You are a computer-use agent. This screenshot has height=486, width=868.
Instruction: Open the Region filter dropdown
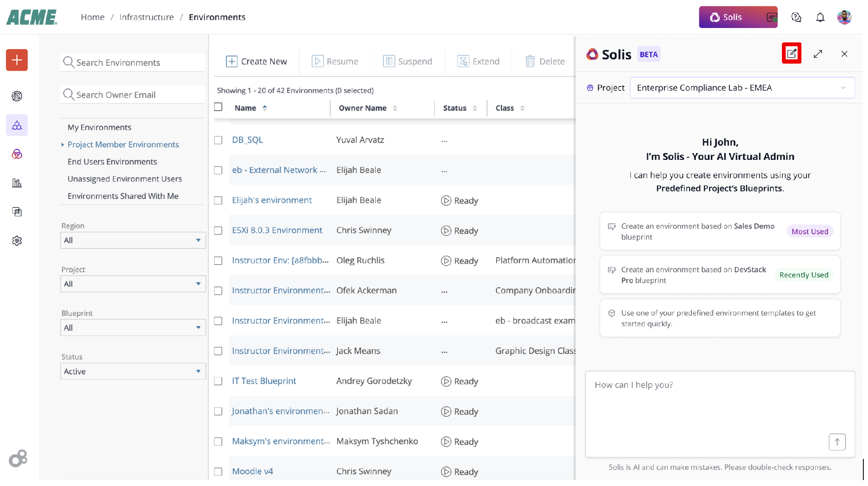[133, 240]
